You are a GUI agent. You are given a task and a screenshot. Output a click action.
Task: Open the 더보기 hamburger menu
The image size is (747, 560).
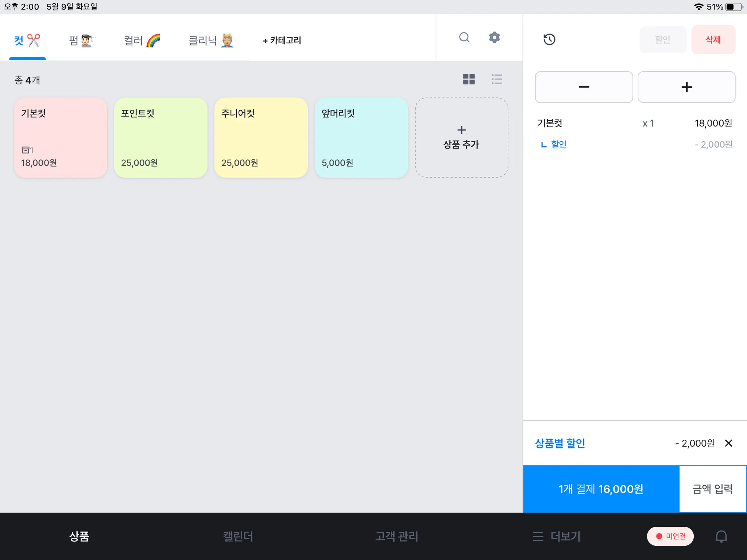coord(556,536)
